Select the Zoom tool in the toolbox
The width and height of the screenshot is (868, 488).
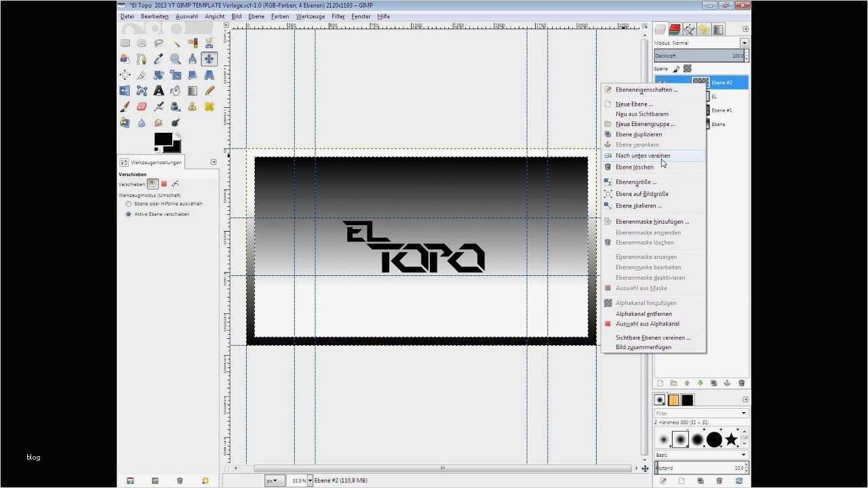[x=175, y=59]
